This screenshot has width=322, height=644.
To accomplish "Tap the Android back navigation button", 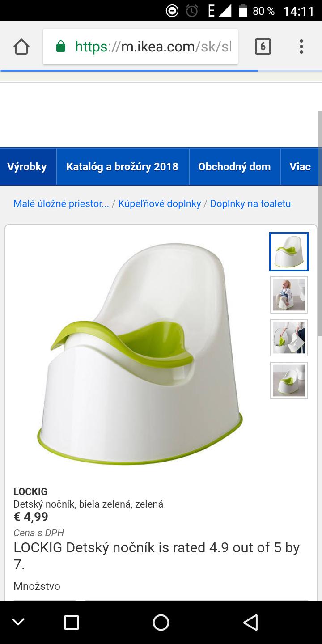I will tap(250, 622).
